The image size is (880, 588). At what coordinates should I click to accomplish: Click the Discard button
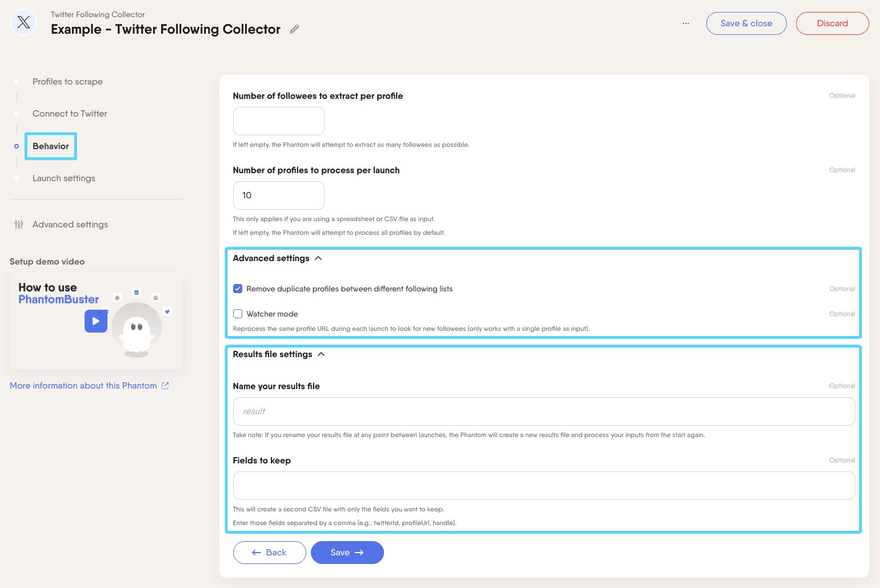click(x=832, y=23)
